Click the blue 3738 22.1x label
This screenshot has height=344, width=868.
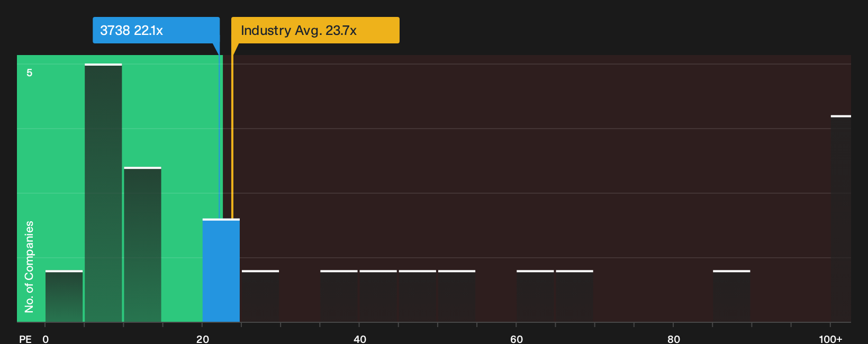point(156,30)
